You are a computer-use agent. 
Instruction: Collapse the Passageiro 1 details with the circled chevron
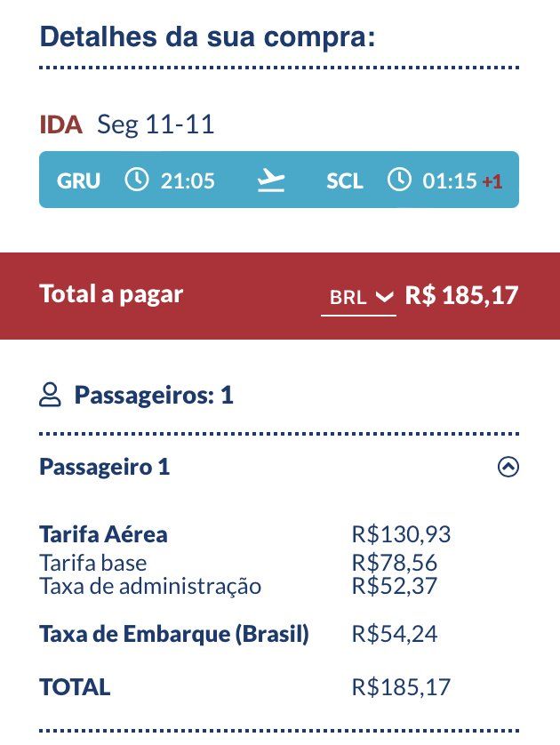[508, 467]
